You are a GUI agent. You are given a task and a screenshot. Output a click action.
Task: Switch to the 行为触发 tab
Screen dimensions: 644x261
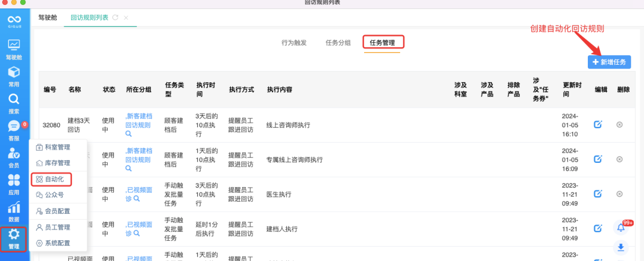coord(294,43)
